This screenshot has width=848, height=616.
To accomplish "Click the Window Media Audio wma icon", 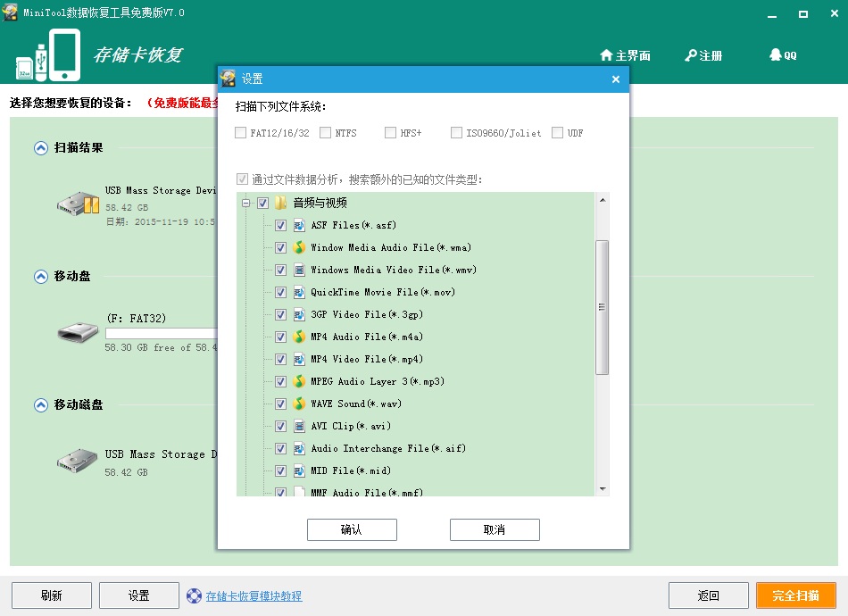I will coord(299,247).
